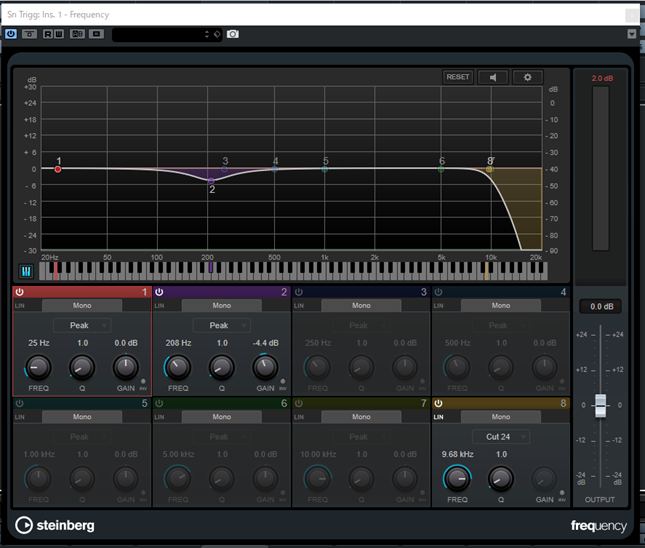Disable band 1 with its power button
Image resolution: width=645 pixels, height=548 pixels.
19,292
